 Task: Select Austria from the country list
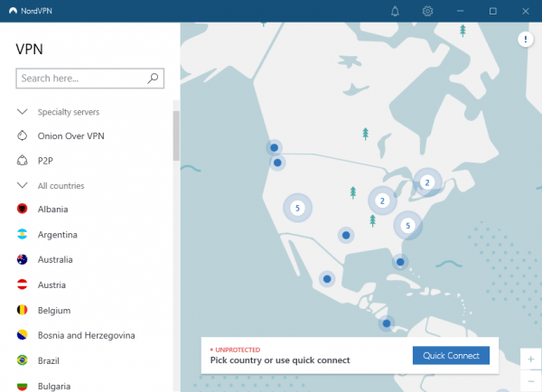[x=52, y=285]
